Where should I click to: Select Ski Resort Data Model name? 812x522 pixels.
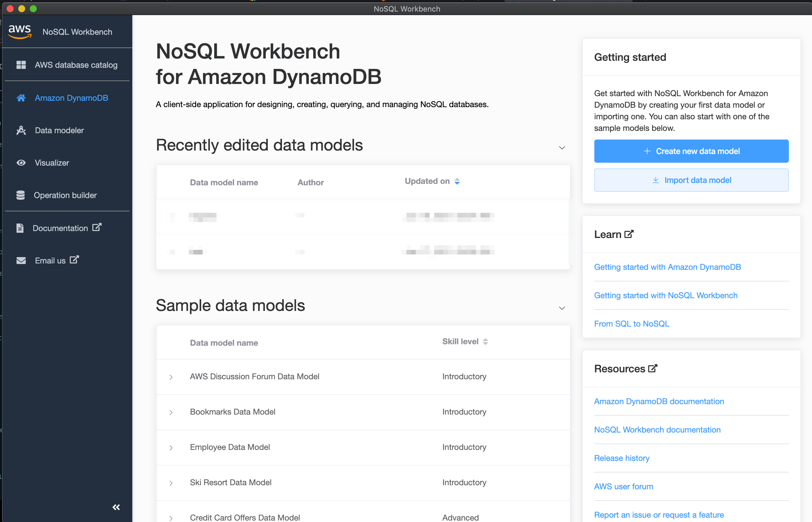point(230,483)
